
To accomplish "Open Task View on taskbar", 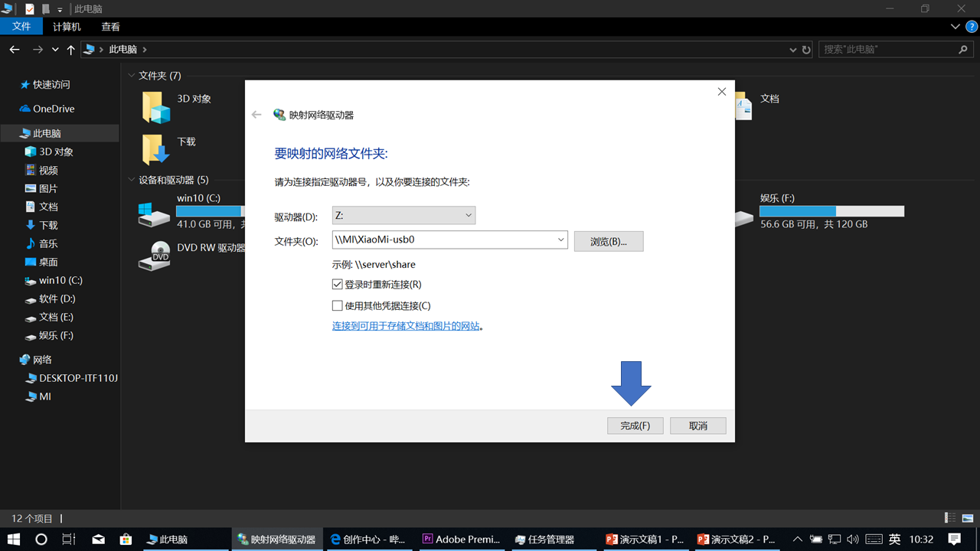I will [x=69, y=540].
